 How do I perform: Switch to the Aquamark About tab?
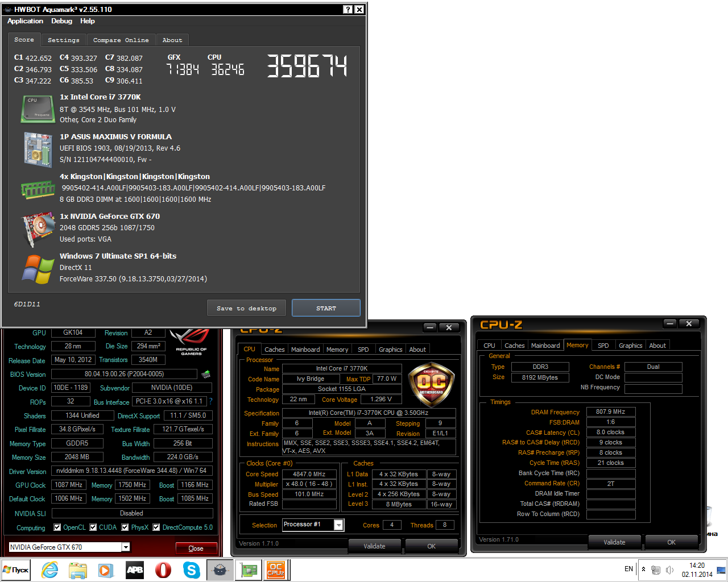pos(172,40)
